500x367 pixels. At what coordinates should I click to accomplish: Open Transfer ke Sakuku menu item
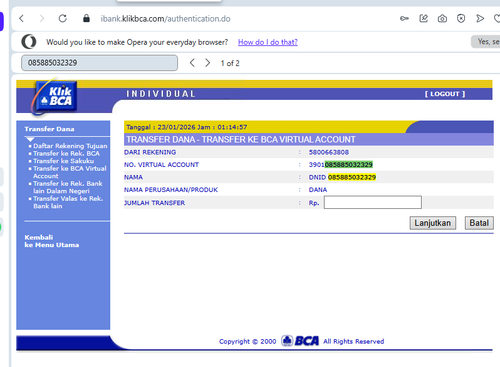(x=63, y=161)
